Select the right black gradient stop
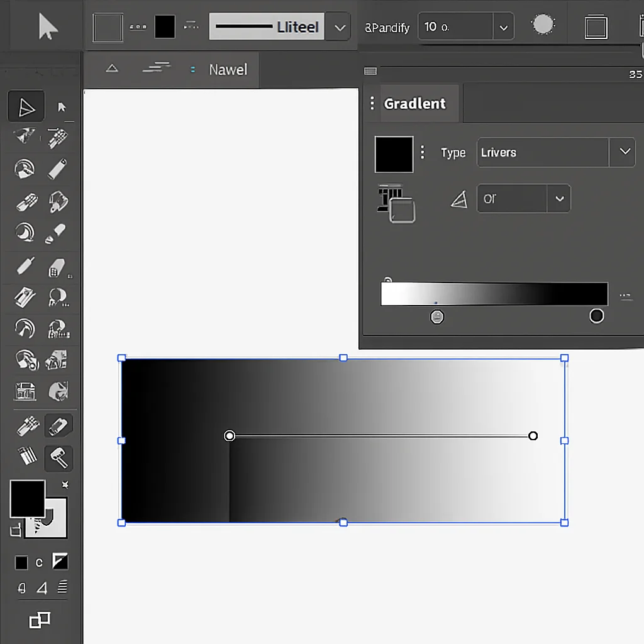Viewport: 644px width, 644px height. pyautogui.click(x=596, y=316)
